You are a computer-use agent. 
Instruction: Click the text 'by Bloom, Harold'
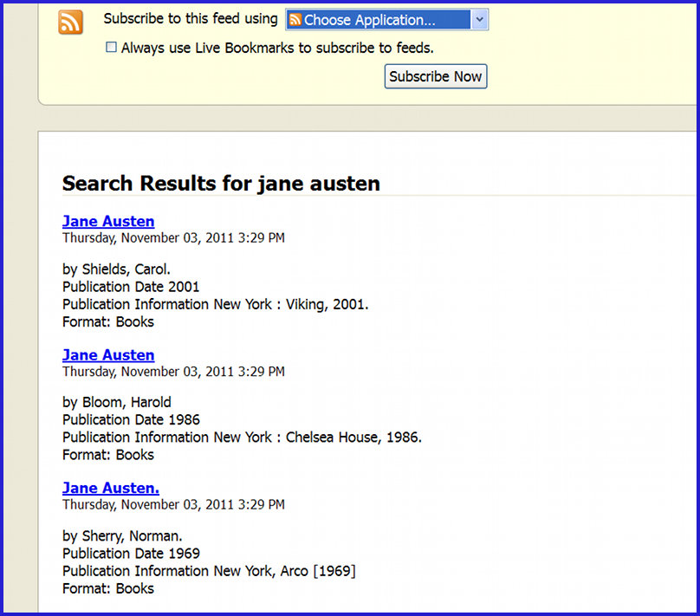click(116, 402)
